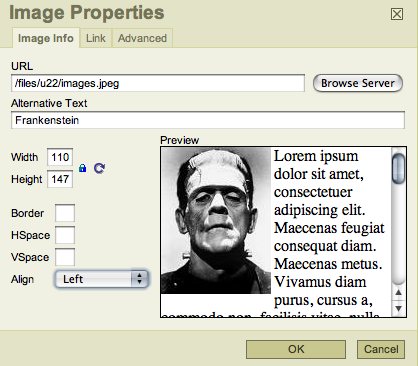Viewport: 418px width, 366px height.
Task: Click the 'Alternative Text' label
Action: (x=49, y=103)
